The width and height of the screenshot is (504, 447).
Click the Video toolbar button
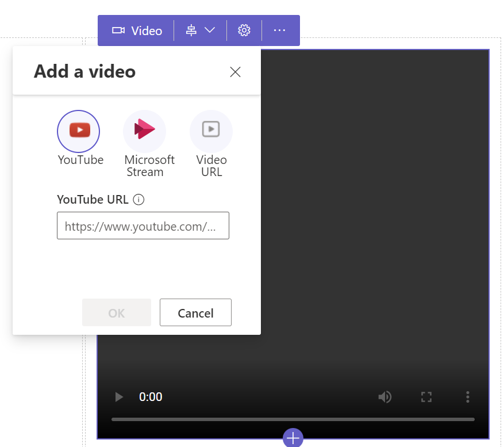(x=137, y=30)
